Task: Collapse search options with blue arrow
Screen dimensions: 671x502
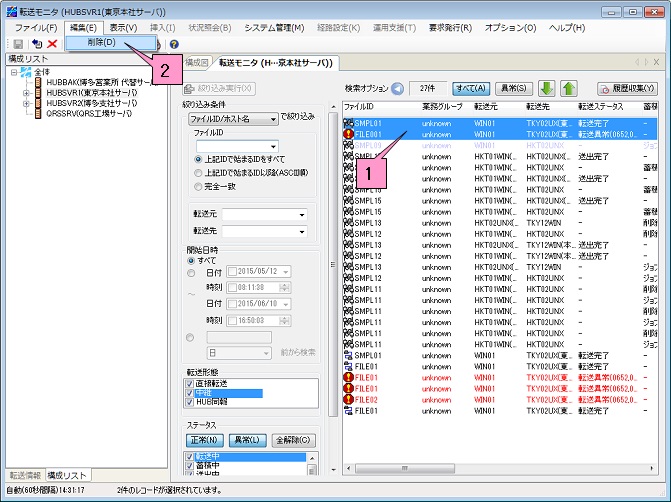Action: point(397,89)
